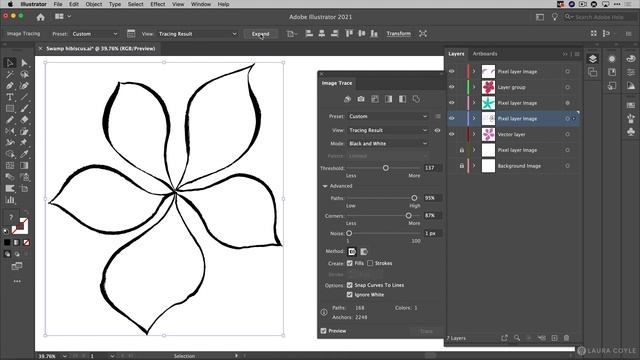Viewport: 640px width, 360px height.
Task: Adjust the Threshold slider handle
Action: coord(385,168)
